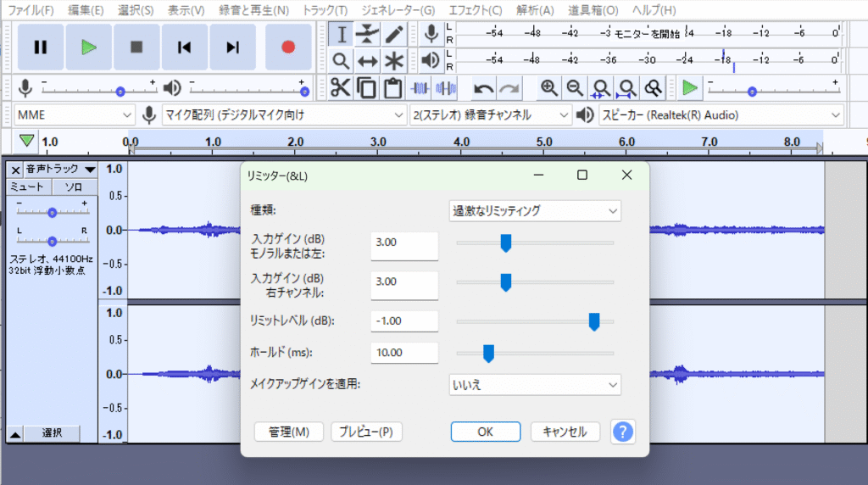Toggle the ソロ button on the track
The image size is (868, 485).
pyautogui.click(x=74, y=187)
